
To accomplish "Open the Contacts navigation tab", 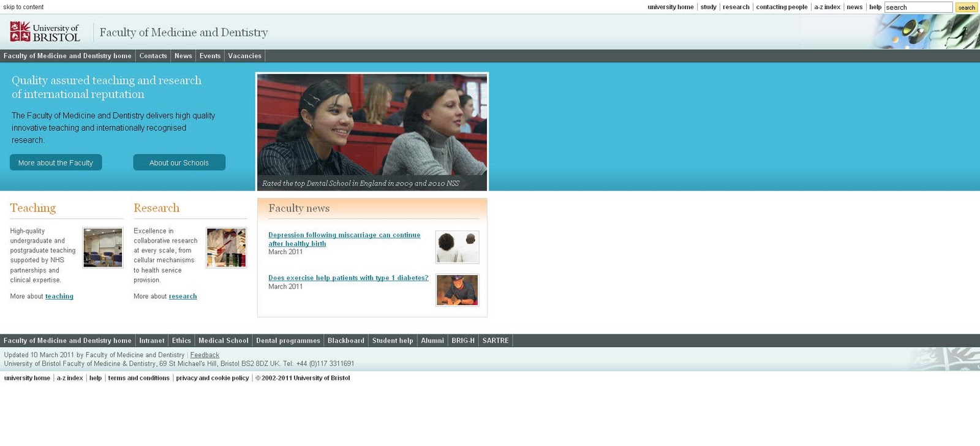I will [x=153, y=56].
